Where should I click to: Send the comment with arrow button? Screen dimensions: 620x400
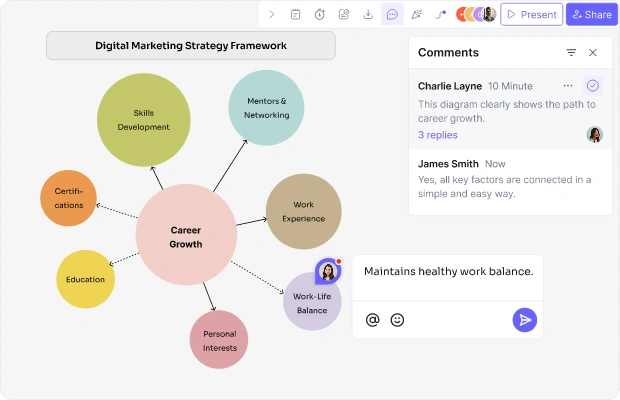click(525, 320)
